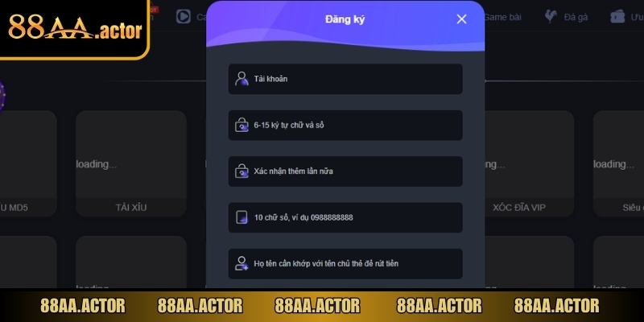Click the user icon in Tài khoản field

pyautogui.click(x=242, y=78)
